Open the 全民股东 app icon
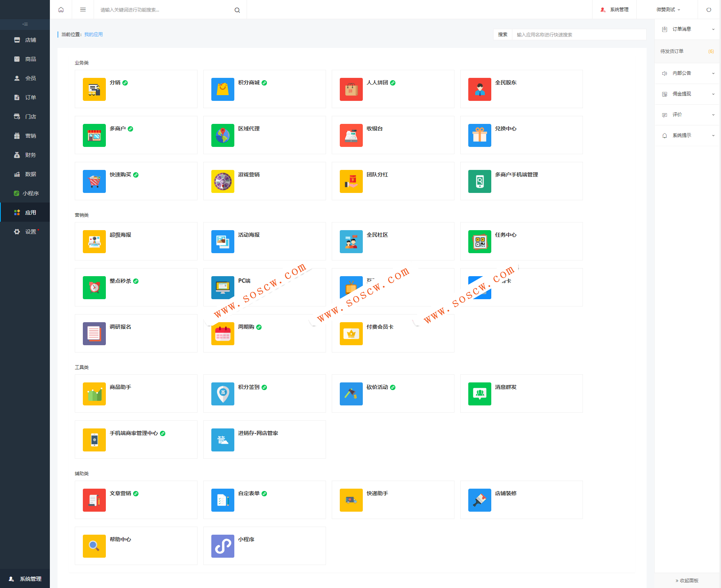Image resolution: width=721 pixels, height=588 pixels. click(479, 89)
